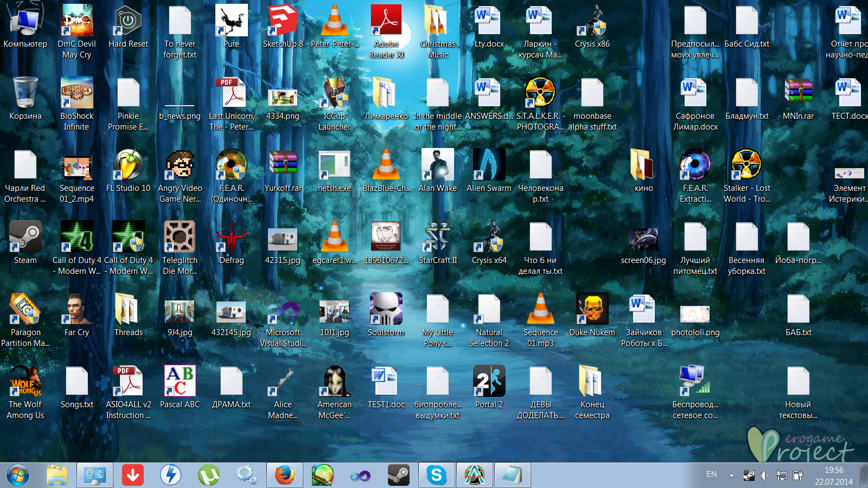Launch Adobe Reader XI
The image size is (868, 488).
click(x=386, y=31)
